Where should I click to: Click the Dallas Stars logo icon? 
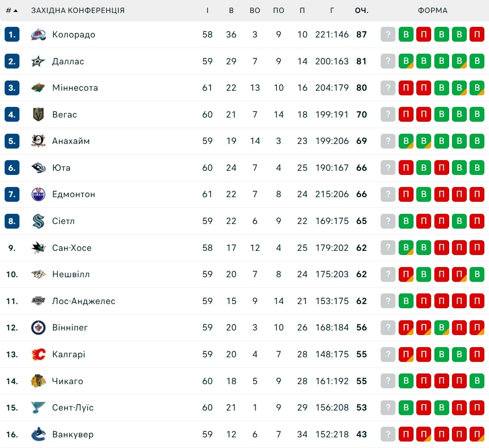coord(38,61)
